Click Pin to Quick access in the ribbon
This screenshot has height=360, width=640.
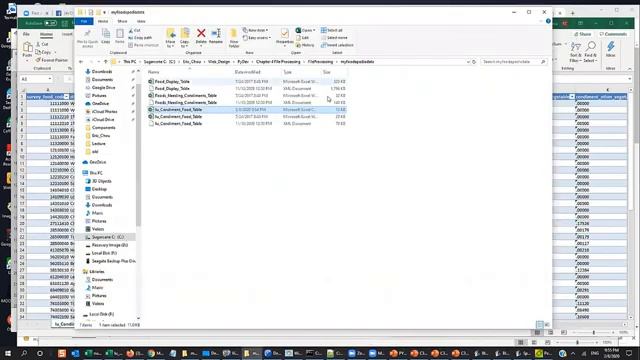coord(87,38)
